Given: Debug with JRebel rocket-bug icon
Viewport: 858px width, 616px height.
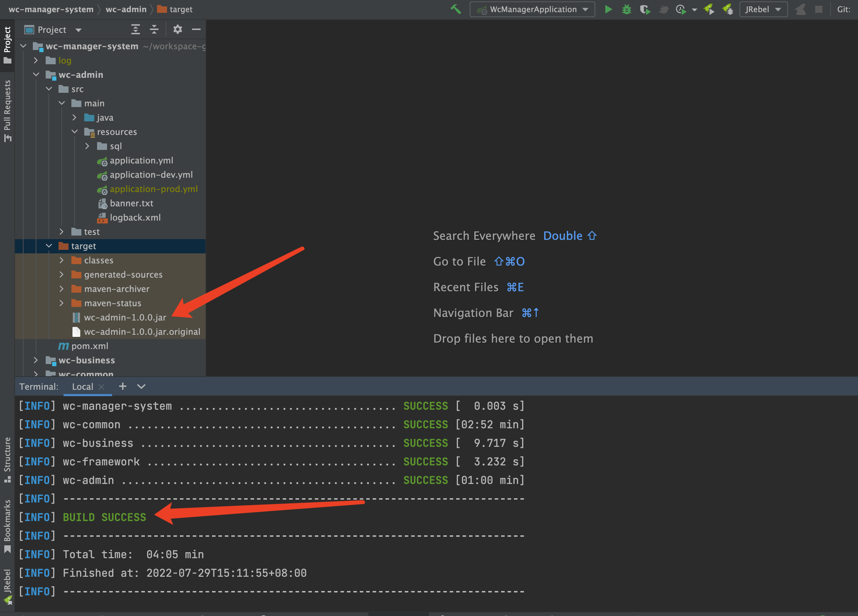Looking at the screenshot, I should tap(727, 9).
